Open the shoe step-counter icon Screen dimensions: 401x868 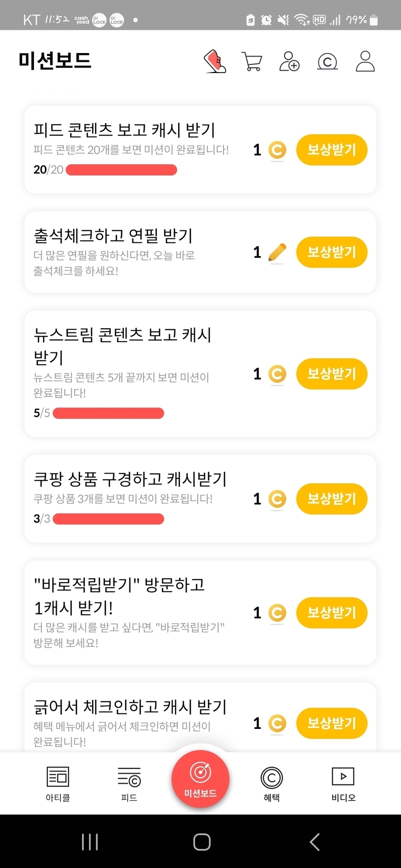point(215,61)
